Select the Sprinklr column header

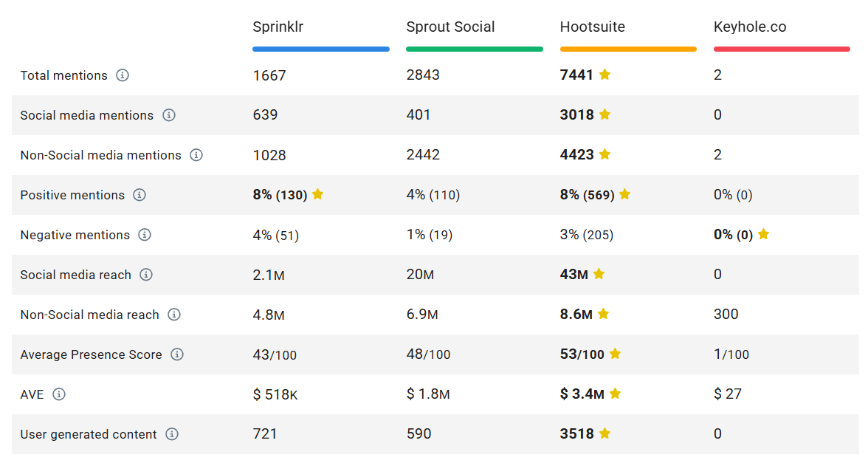click(x=278, y=27)
